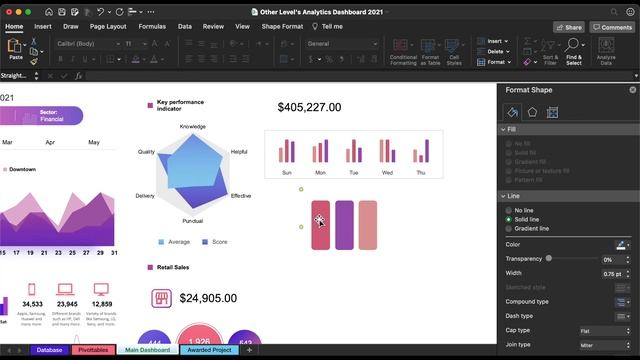Open the line Color picker swatch
Image resolution: width=640 pixels, height=360 pixels.
[x=622, y=245]
